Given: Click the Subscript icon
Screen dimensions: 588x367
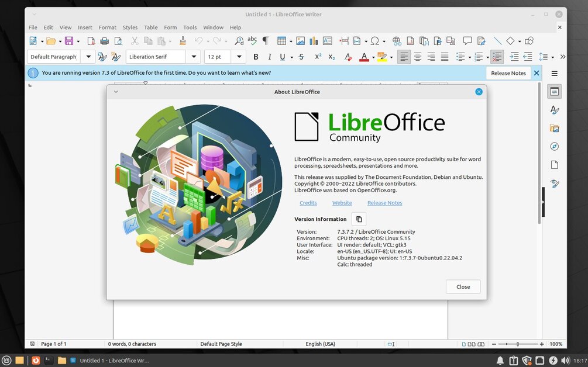Looking at the screenshot, I should pos(332,57).
